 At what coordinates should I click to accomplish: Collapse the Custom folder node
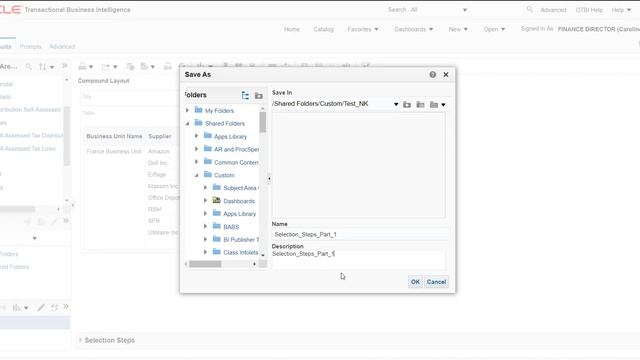(x=196, y=175)
